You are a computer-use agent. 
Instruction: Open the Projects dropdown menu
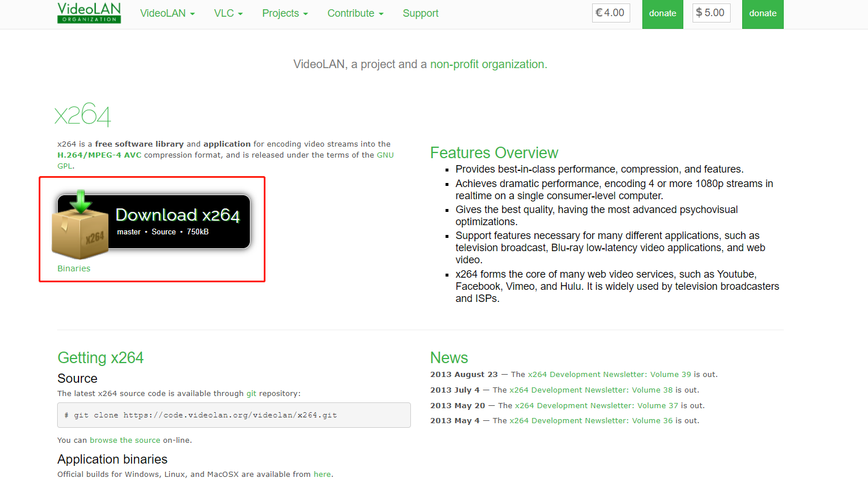[x=285, y=13]
